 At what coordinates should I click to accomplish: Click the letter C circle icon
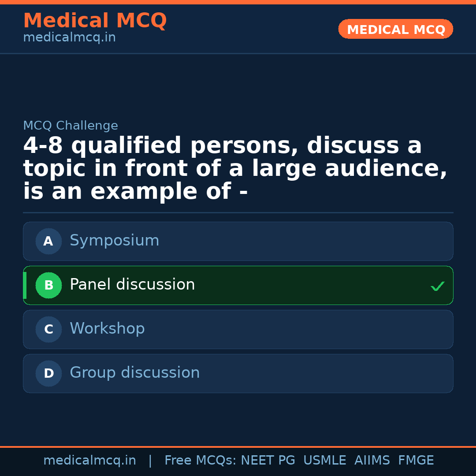pyautogui.click(x=48, y=329)
